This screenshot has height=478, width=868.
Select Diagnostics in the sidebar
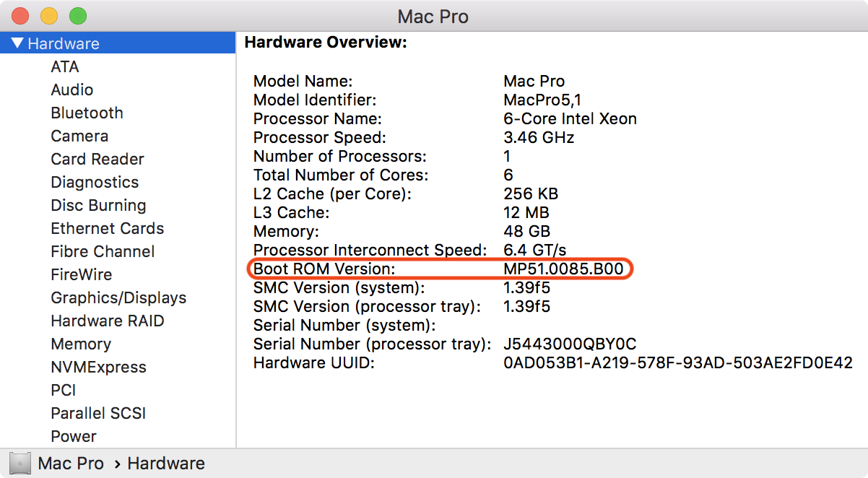(95, 182)
